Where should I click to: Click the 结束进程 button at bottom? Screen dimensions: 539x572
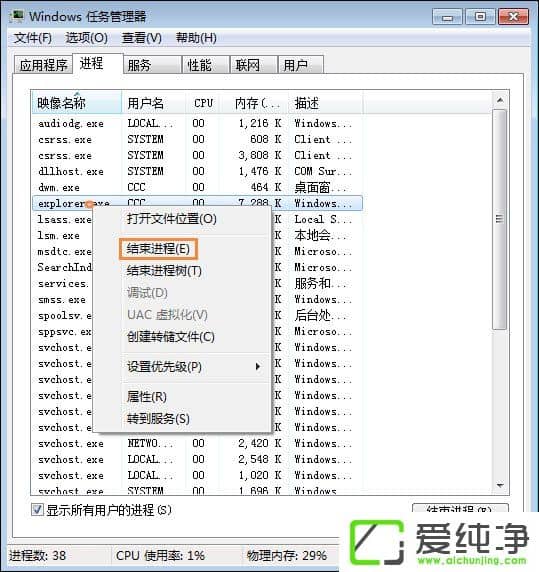pos(460,509)
